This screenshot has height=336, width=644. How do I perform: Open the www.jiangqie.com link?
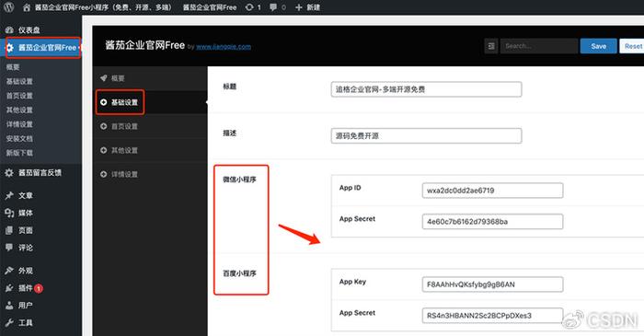click(224, 47)
